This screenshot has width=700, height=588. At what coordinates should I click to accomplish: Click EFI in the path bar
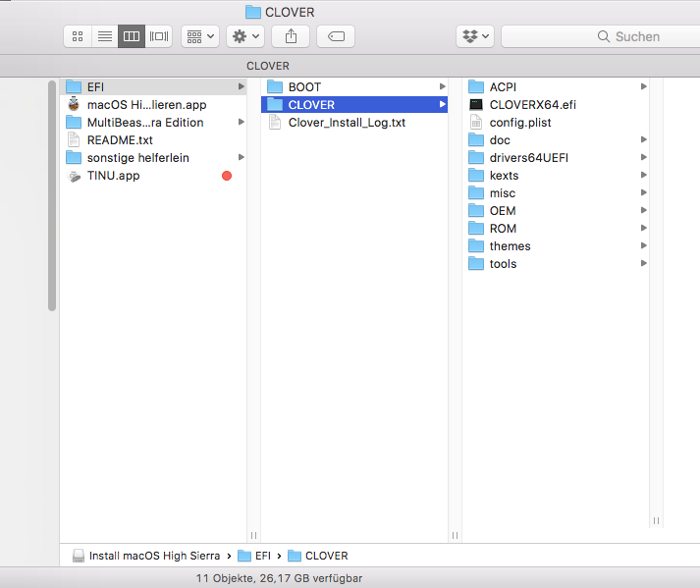(x=254, y=556)
